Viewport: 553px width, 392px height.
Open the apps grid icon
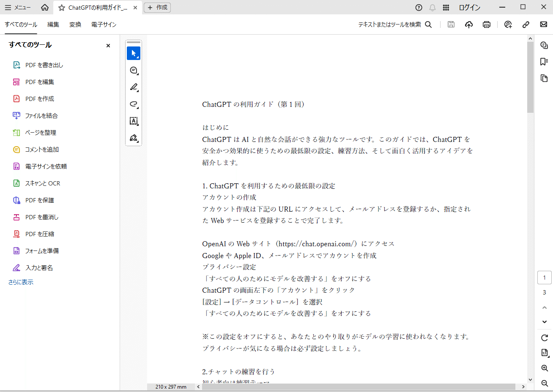coord(446,8)
